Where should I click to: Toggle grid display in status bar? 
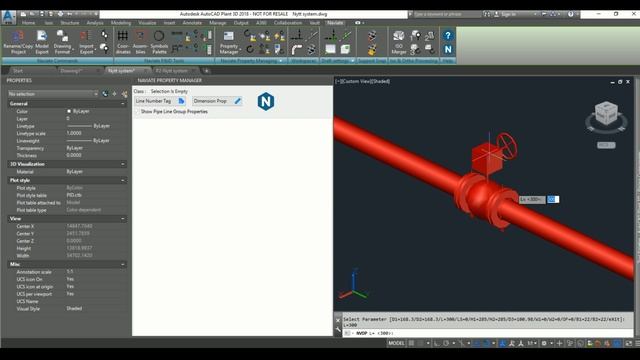(411, 343)
